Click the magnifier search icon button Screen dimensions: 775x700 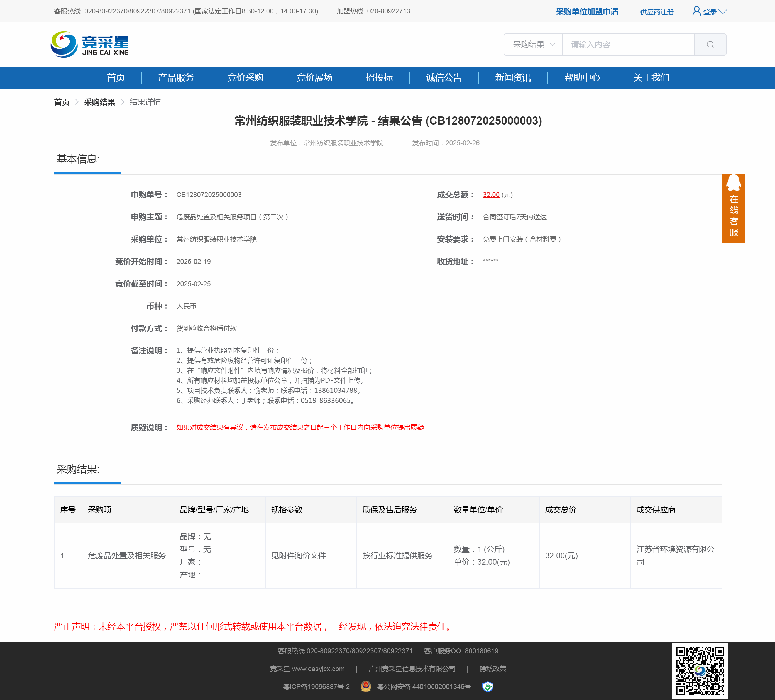coord(710,45)
